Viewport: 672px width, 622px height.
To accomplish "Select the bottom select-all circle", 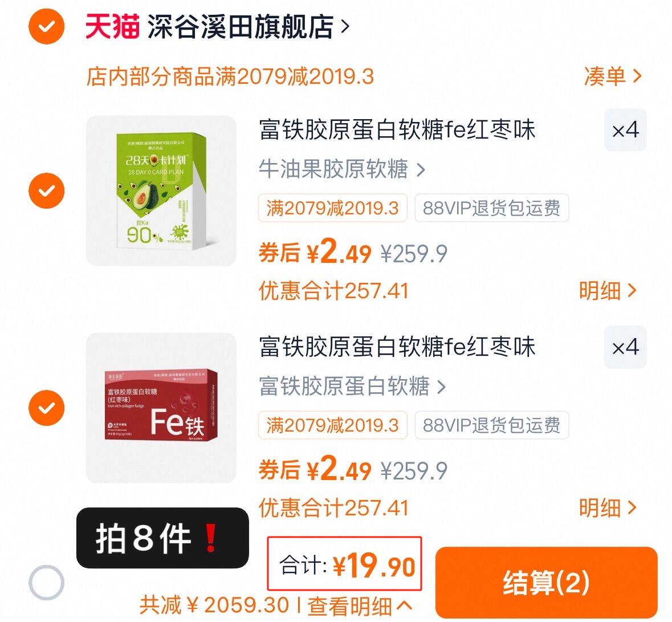I will click(47, 581).
